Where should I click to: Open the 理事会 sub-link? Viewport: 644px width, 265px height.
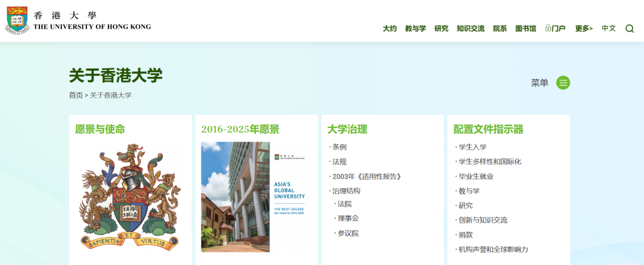pos(348,218)
